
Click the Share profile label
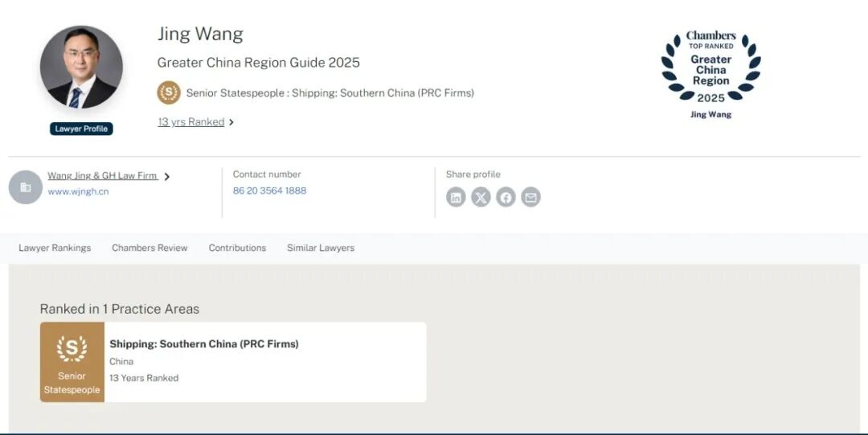473,174
